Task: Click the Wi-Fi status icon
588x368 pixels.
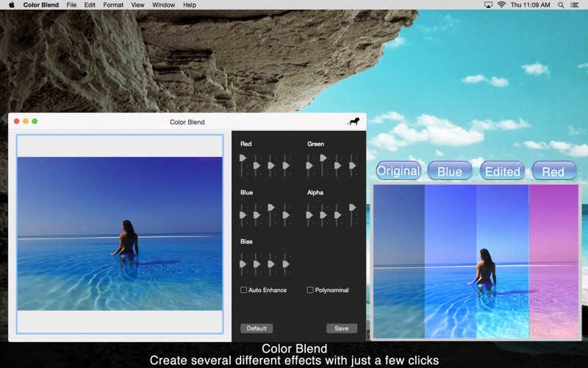Action: pos(501,5)
